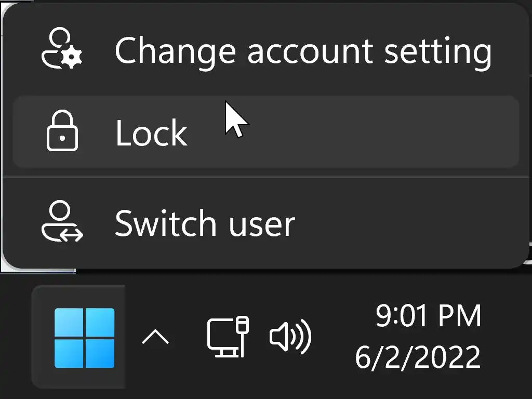Image resolution: width=532 pixels, height=399 pixels.
Task: Click the highlighted Lock row background
Action: 364,133
